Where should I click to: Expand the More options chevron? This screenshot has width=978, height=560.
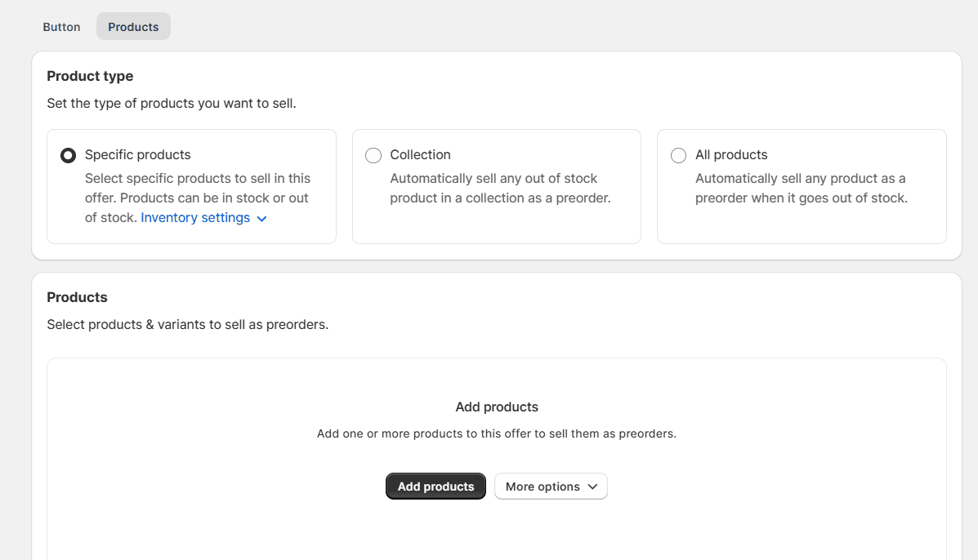point(592,487)
